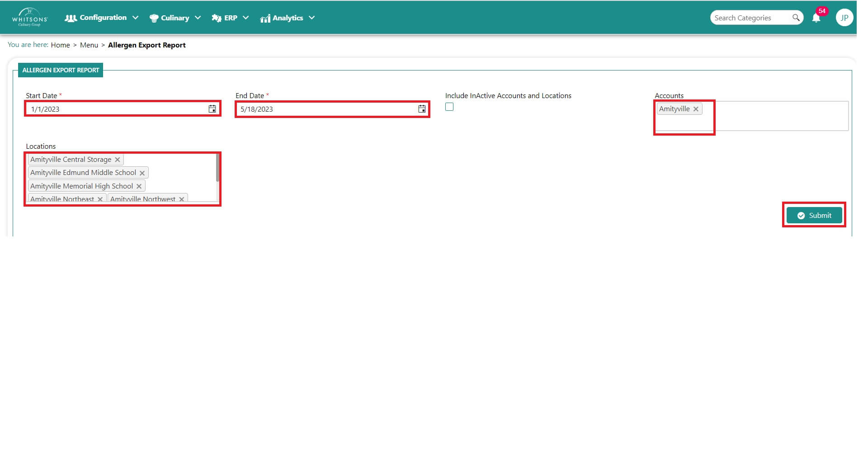The width and height of the screenshot is (868, 462).
Task: Remove Amityville Edmund Middle School location
Action: (x=142, y=173)
